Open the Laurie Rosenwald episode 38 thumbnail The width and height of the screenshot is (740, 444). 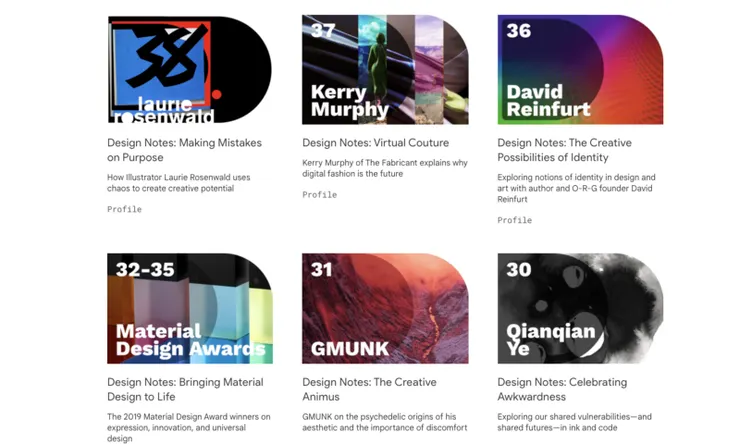click(x=189, y=70)
